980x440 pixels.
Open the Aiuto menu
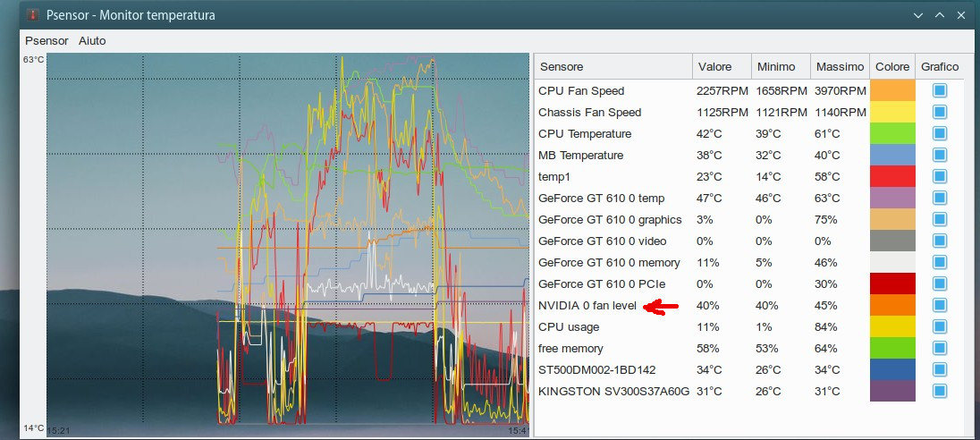[92, 40]
